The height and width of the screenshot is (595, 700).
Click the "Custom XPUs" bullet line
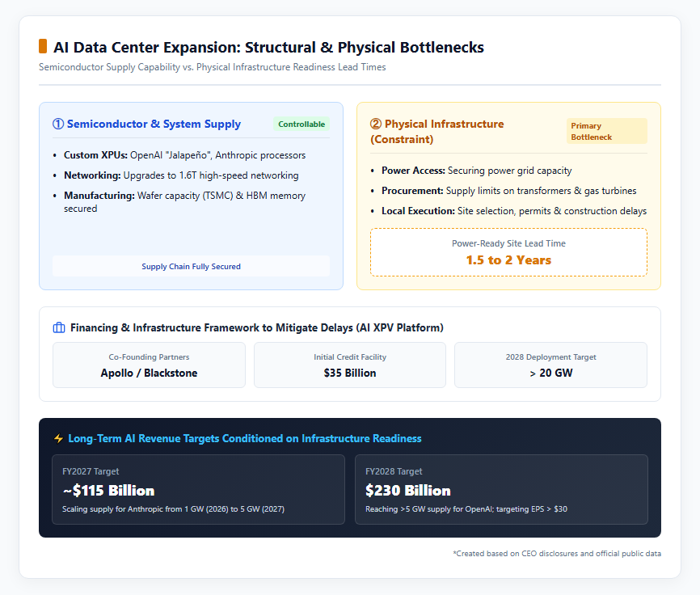pos(185,155)
